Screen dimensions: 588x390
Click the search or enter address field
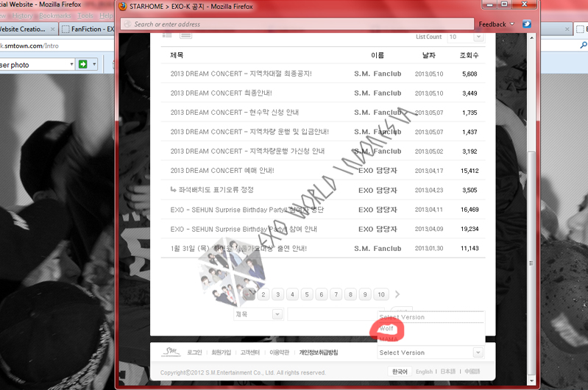coord(297,24)
